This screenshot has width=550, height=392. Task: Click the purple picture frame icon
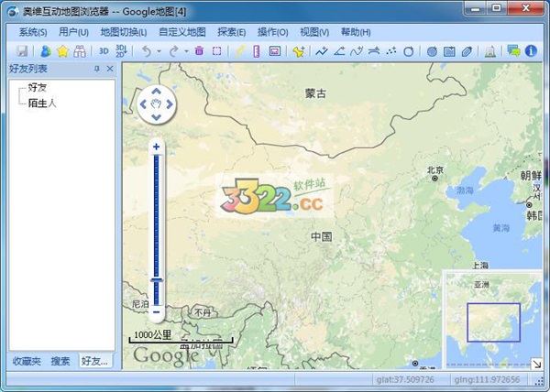[x=275, y=51]
